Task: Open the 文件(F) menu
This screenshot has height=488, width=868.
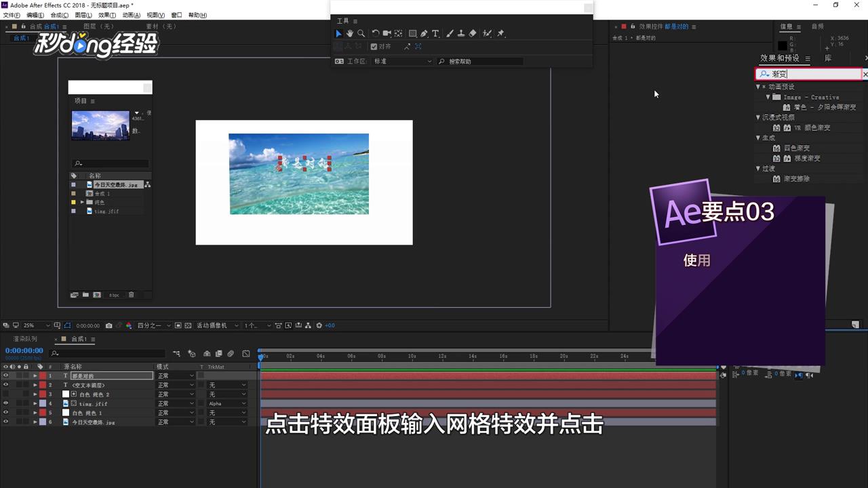Action: 12,15
